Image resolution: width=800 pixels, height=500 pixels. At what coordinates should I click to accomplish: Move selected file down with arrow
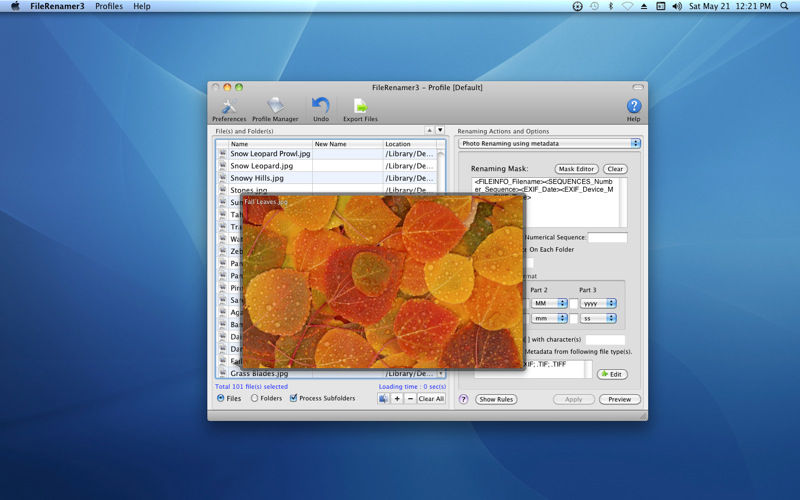pyautogui.click(x=440, y=130)
